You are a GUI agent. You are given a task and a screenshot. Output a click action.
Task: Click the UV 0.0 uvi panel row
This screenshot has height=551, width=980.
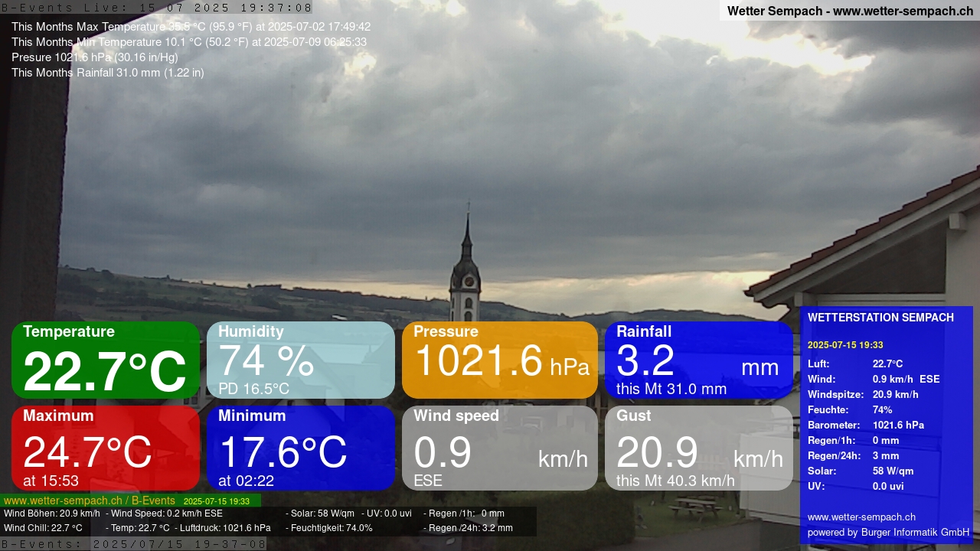(856, 487)
